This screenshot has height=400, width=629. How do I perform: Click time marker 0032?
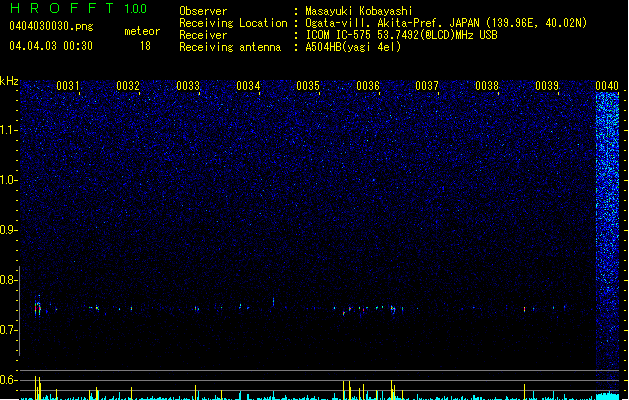128,86
